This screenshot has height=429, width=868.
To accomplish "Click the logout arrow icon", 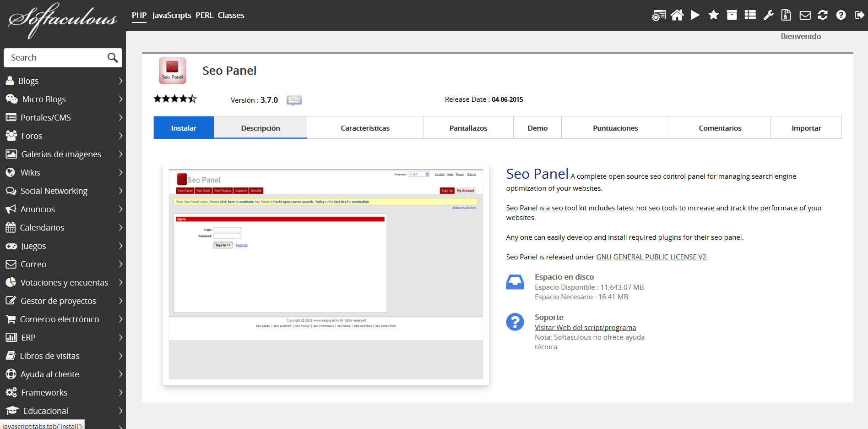I will [x=859, y=15].
